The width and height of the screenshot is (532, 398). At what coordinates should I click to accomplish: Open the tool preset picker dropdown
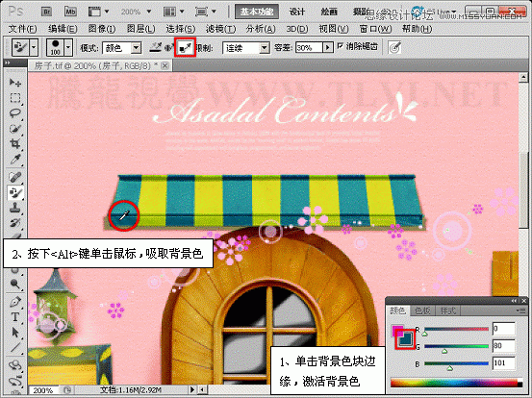pos(34,47)
